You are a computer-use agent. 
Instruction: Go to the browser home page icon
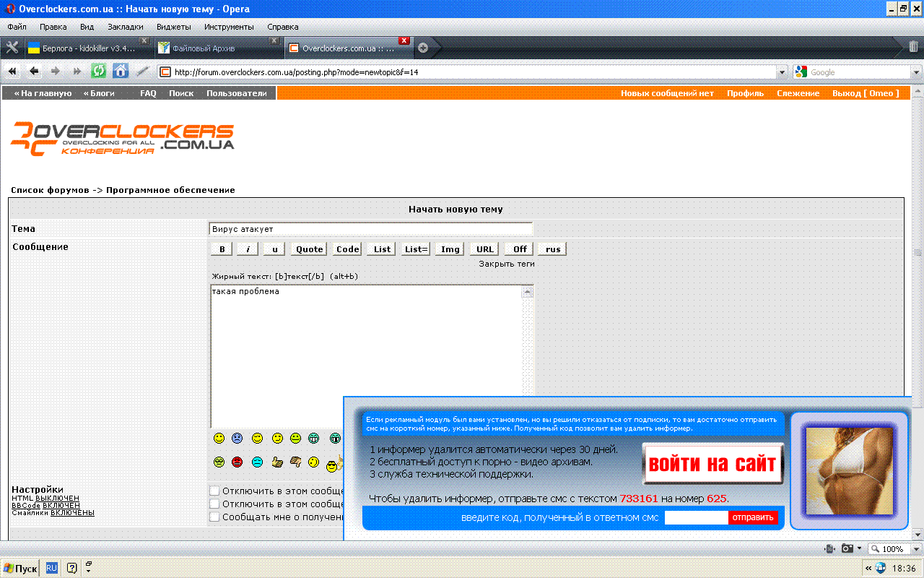(x=121, y=72)
